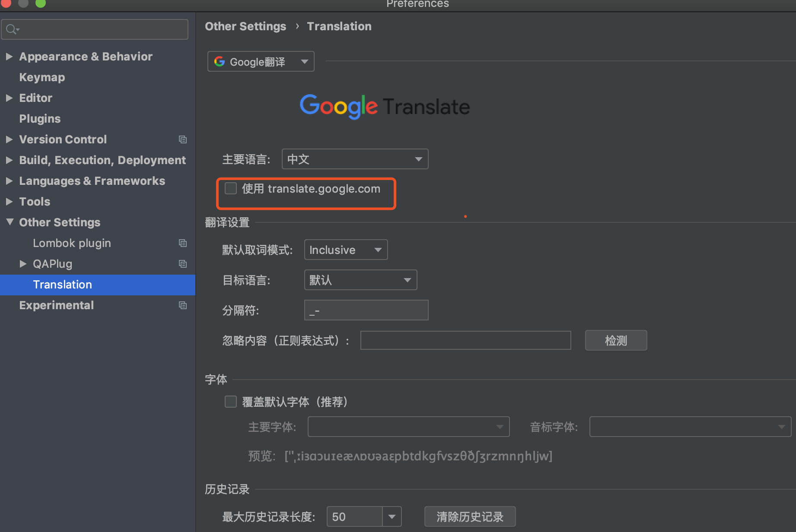
Task: Click the copy settings icon next to Lombok plugin
Action: [x=183, y=243]
